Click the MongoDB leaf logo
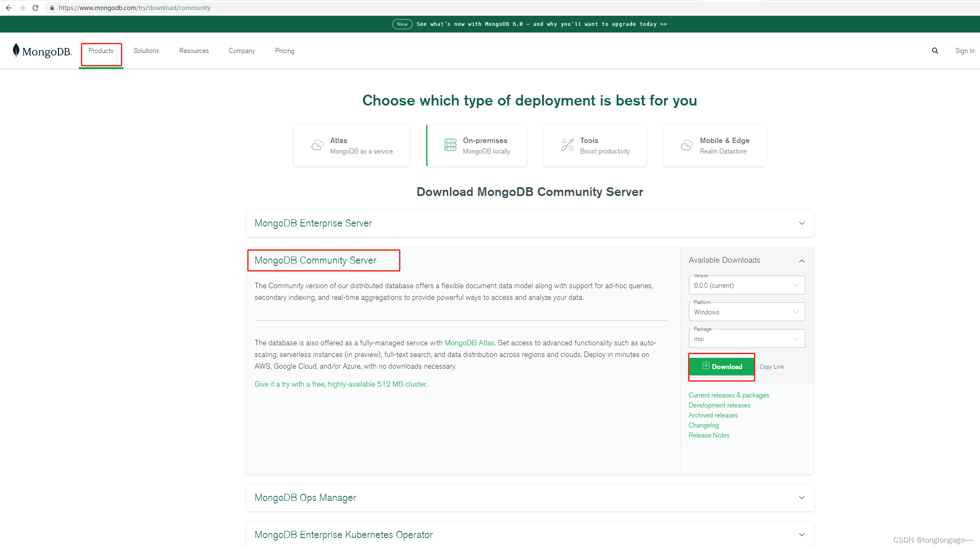 [x=16, y=50]
